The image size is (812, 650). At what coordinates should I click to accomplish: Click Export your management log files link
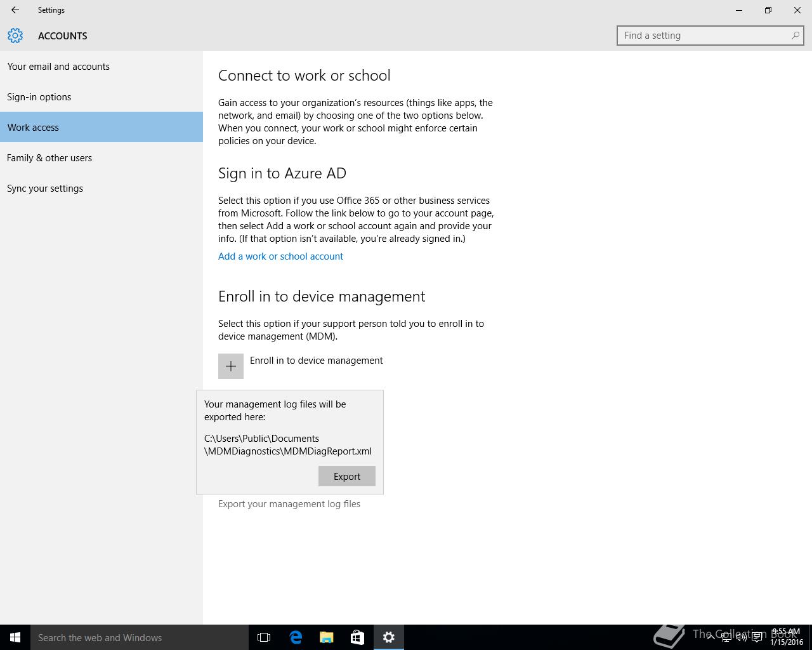[289, 504]
